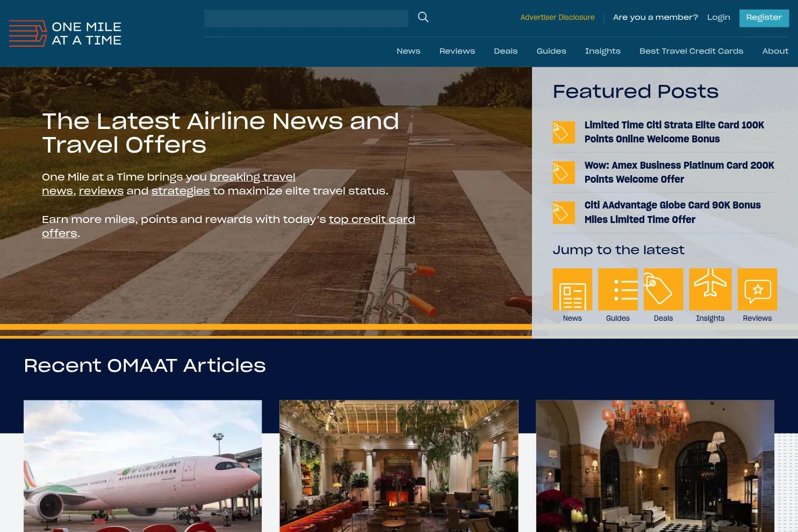Open the chandelier brick lounge article thumbnail

coord(655,466)
